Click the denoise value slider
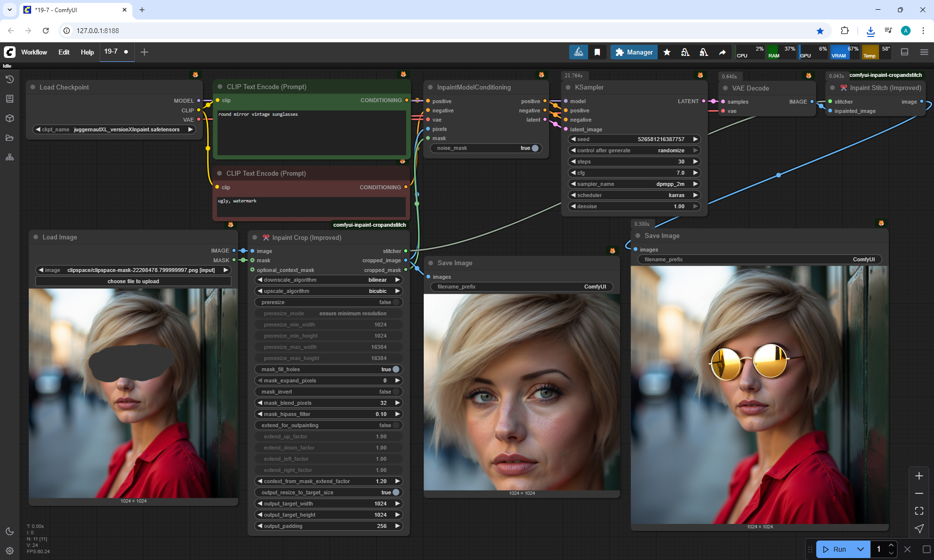Viewport: 934px width, 560px height. click(634, 206)
